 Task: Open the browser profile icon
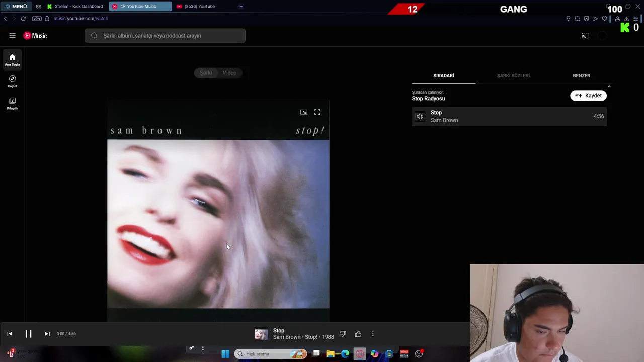click(617, 19)
